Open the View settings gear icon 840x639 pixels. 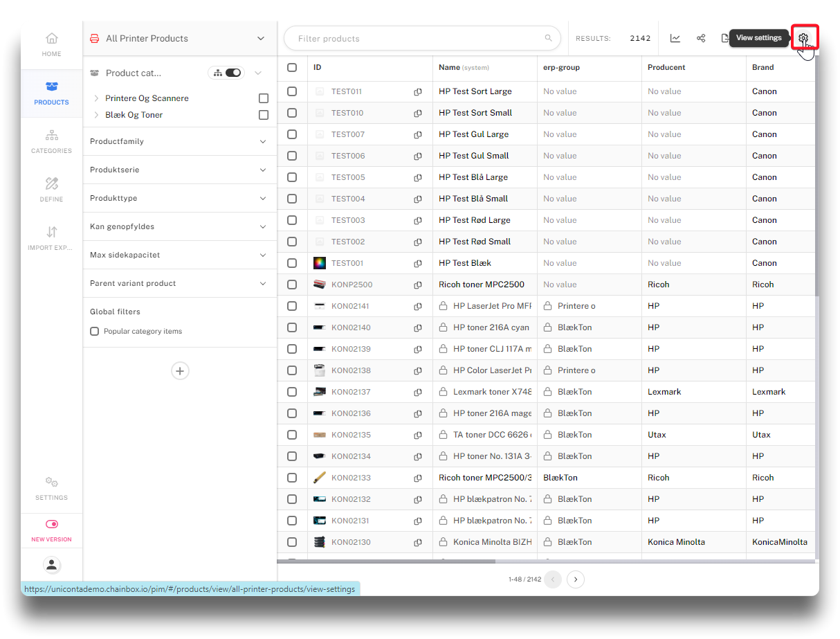coord(803,38)
